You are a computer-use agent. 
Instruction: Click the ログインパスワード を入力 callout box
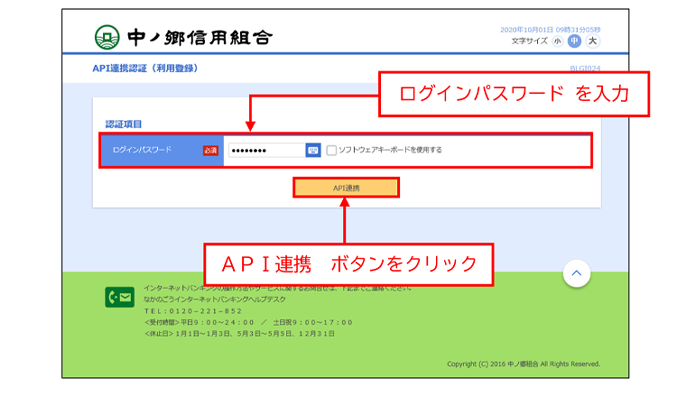coord(514,94)
